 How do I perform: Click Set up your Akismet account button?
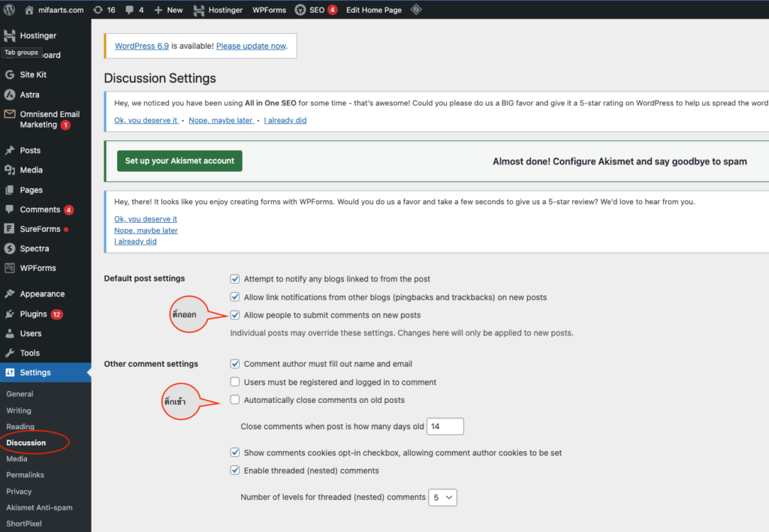pos(179,161)
